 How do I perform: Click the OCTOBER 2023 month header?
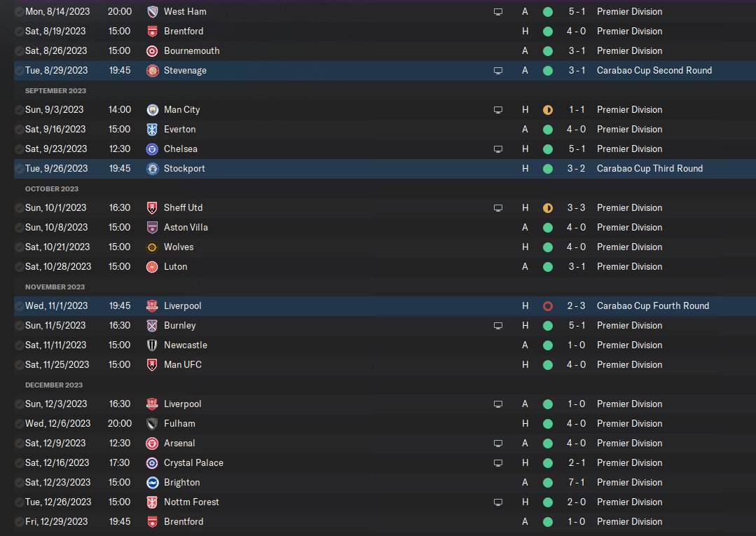(52, 189)
